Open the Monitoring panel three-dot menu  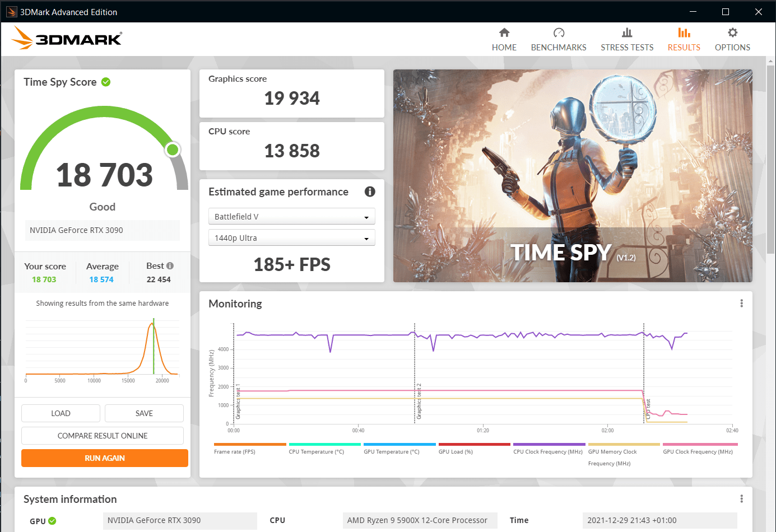(x=741, y=304)
